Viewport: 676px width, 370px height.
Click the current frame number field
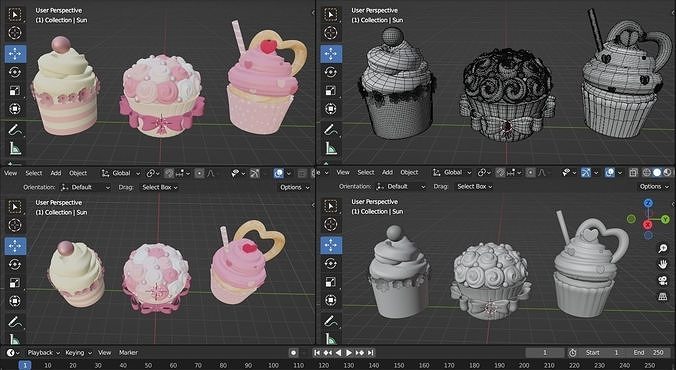(x=544, y=353)
